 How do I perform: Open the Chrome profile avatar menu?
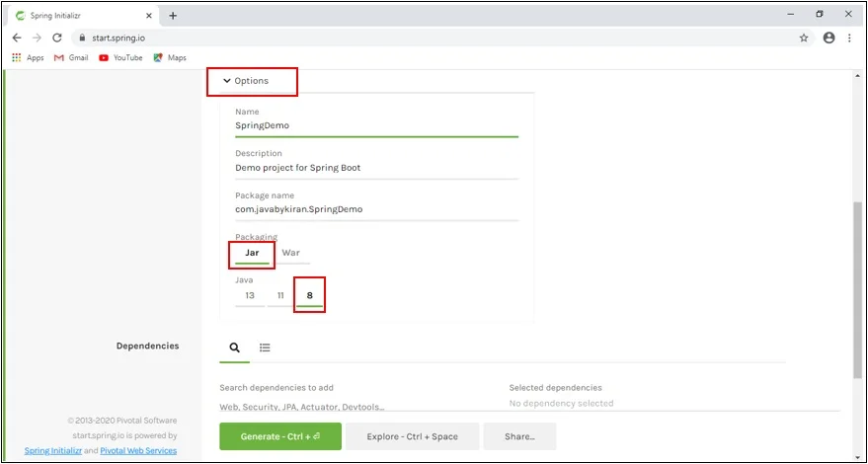coord(829,38)
